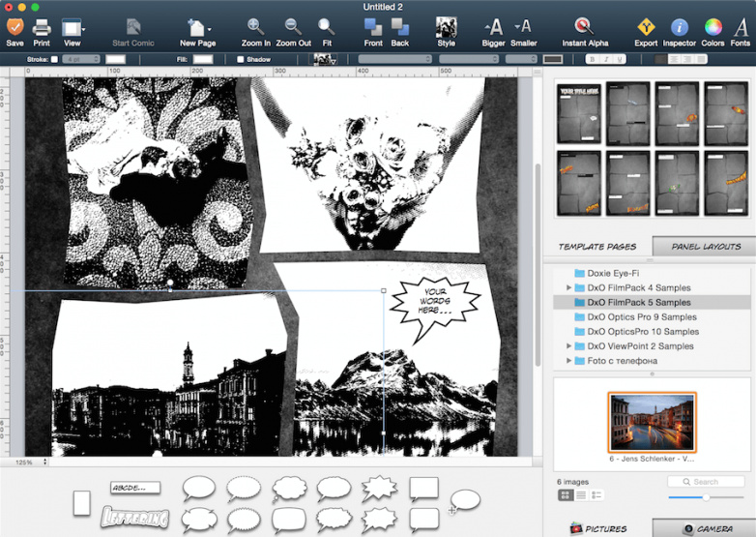Viewport: 756px width, 537px height.
Task: Select the Venice canal photo thumbnail
Action: pos(651,421)
